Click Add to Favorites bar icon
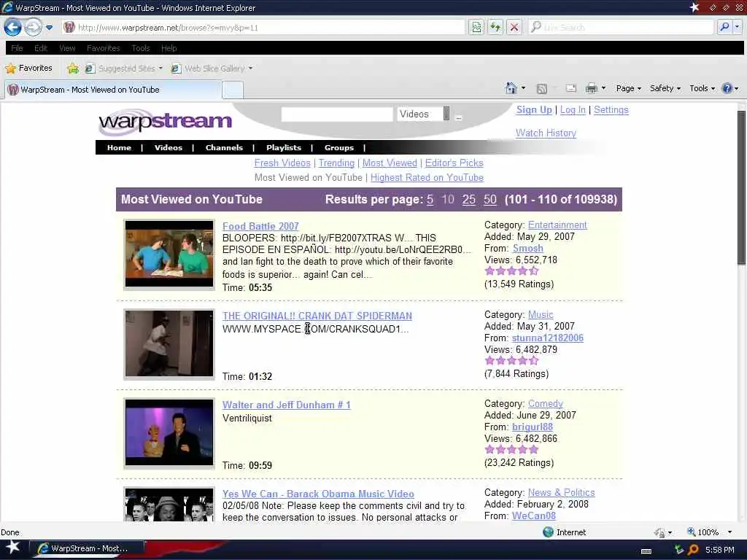The image size is (747, 560). 73,69
